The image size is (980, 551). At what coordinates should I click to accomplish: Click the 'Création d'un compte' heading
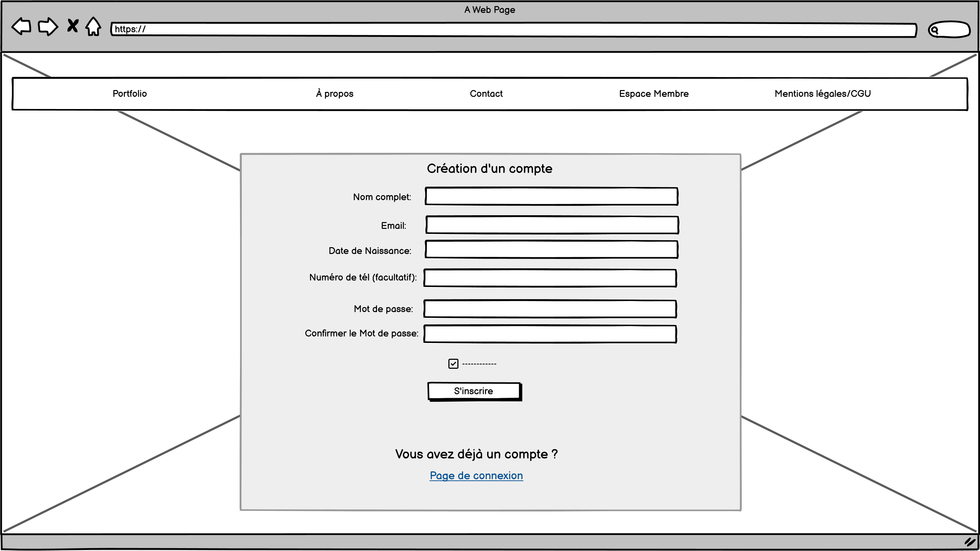[x=489, y=169]
